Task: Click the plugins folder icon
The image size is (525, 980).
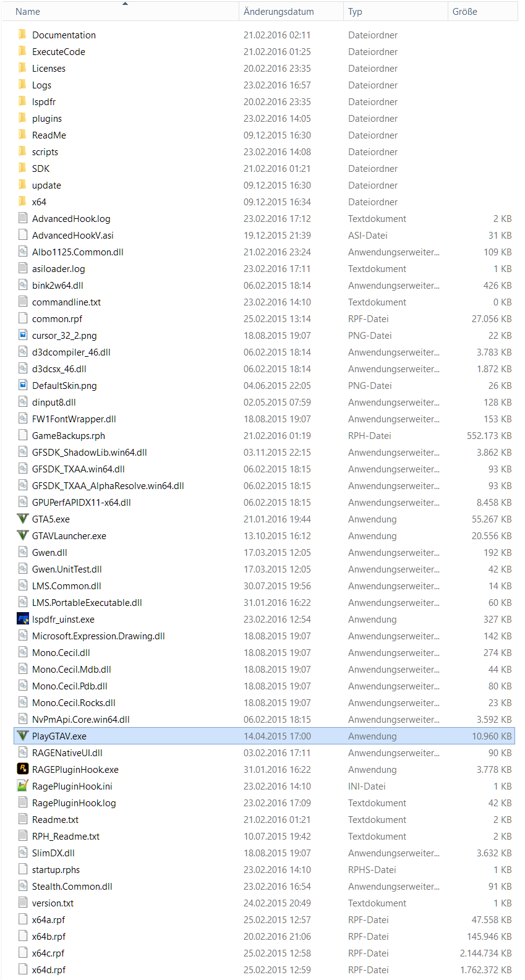Action: (23, 118)
